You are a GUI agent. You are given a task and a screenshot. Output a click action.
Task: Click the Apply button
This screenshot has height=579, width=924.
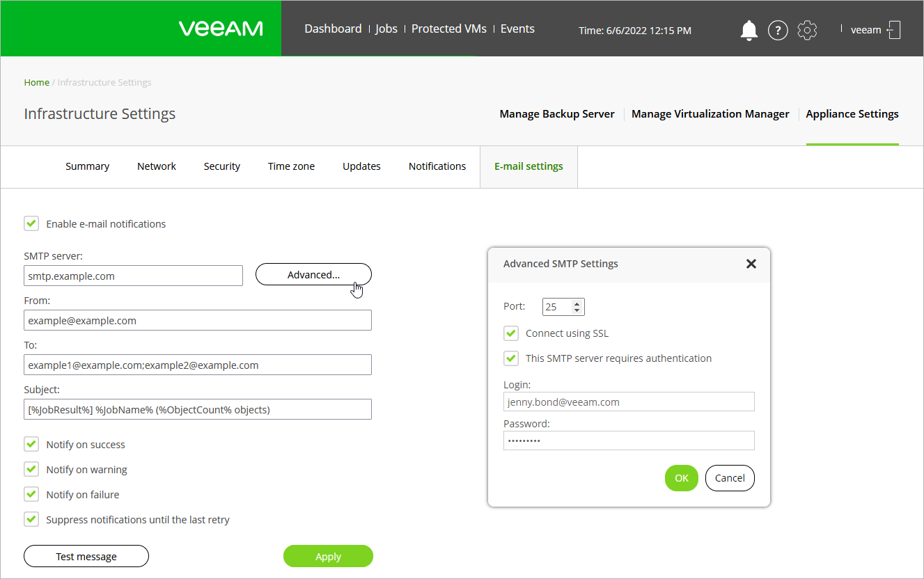pyautogui.click(x=328, y=556)
